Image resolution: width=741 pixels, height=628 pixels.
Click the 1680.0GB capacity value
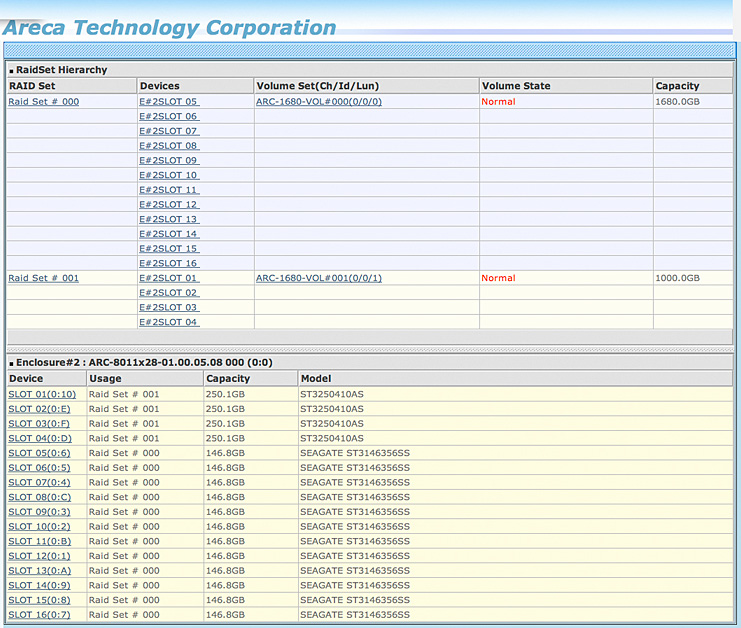tap(677, 102)
